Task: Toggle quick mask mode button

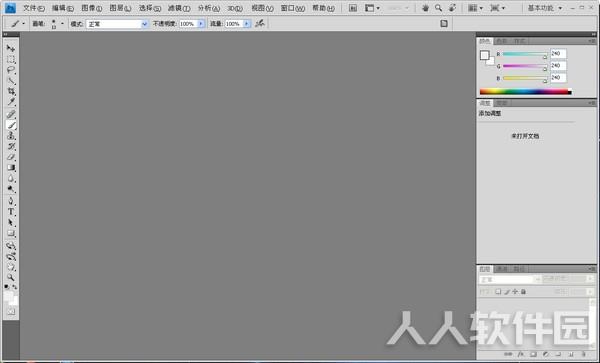Action: click(11, 311)
